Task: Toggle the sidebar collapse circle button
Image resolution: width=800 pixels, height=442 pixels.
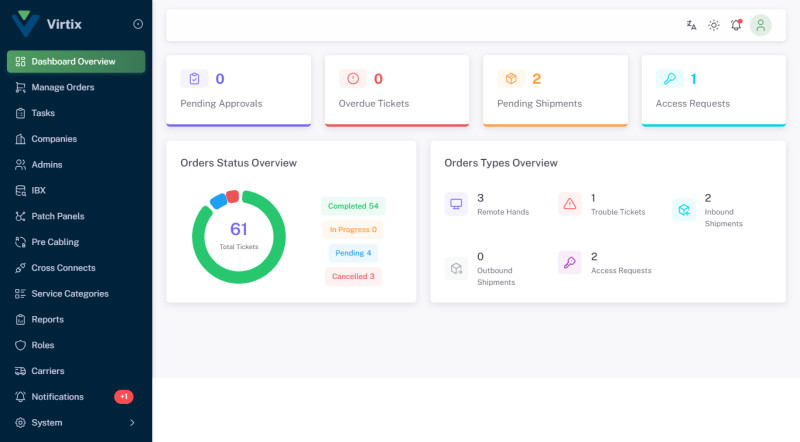Action: pos(138,24)
